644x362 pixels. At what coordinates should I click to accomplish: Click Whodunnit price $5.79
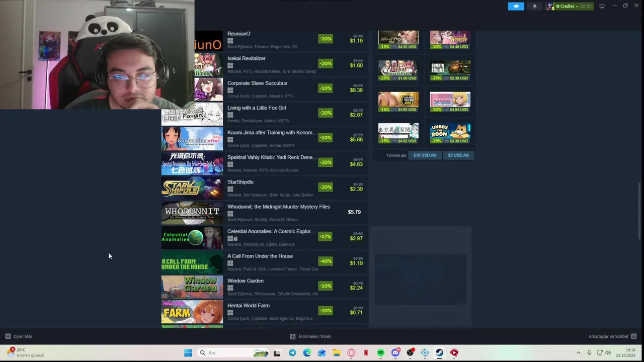pos(354,212)
